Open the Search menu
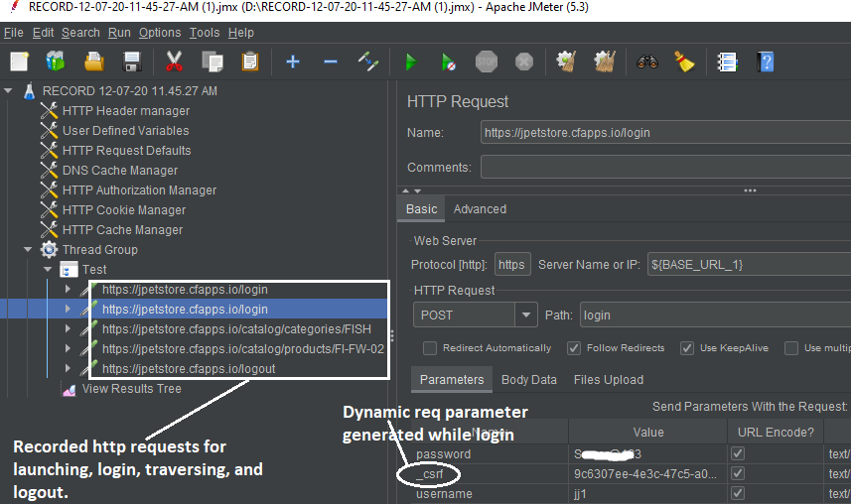The width and height of the screenshot is (851, 504). point(80,33)
